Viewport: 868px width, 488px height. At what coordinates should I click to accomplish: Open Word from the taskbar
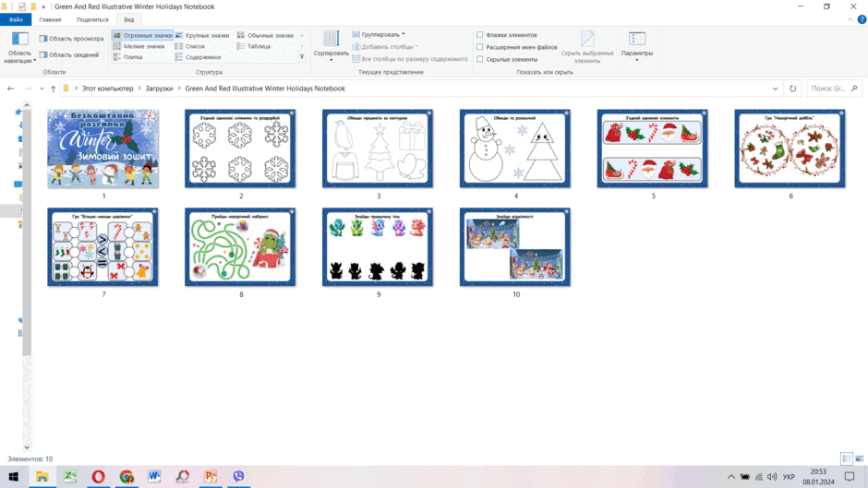coord(154,476)
